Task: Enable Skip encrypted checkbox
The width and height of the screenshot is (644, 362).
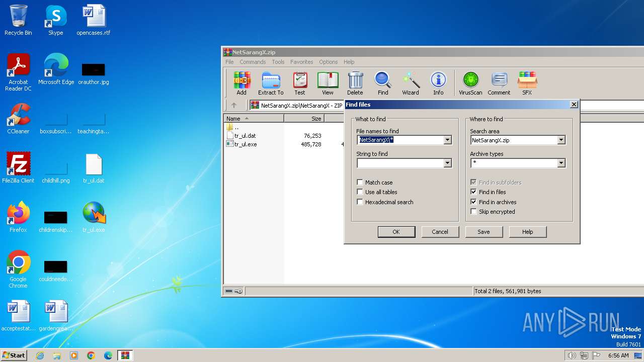Action: click(473, 212)
